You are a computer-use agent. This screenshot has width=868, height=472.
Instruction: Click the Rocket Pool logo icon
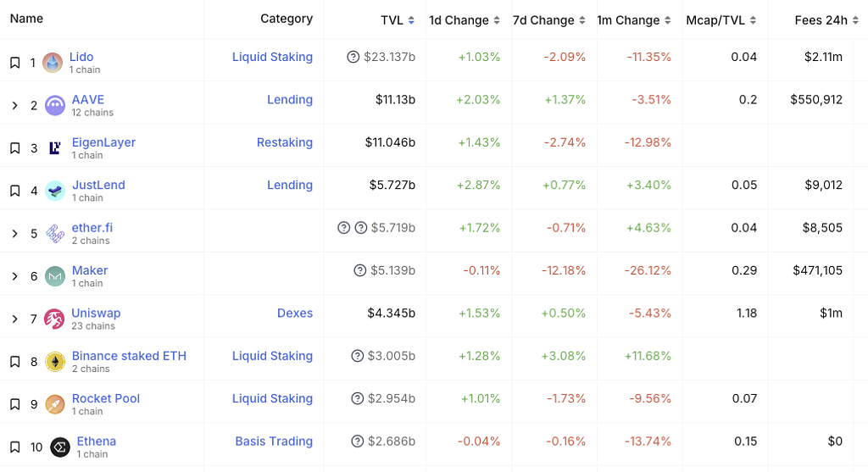(55, 404)
